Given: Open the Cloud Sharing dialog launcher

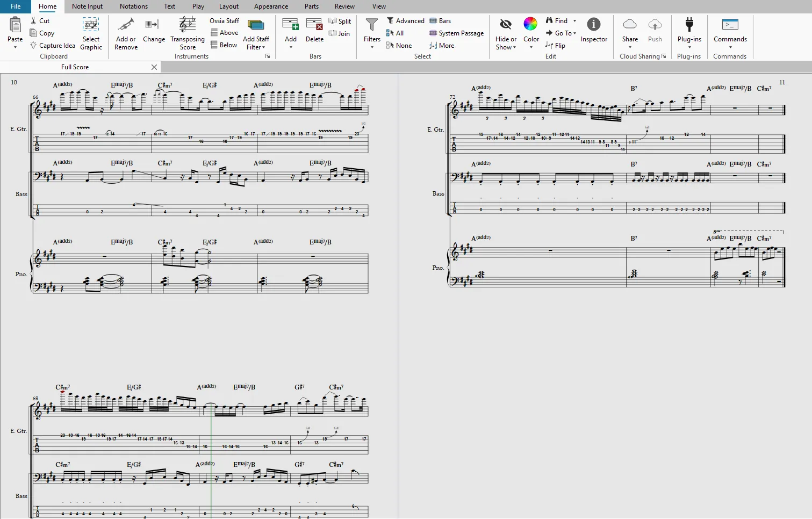Looking at the screenshot, I should tap(664, 56).
